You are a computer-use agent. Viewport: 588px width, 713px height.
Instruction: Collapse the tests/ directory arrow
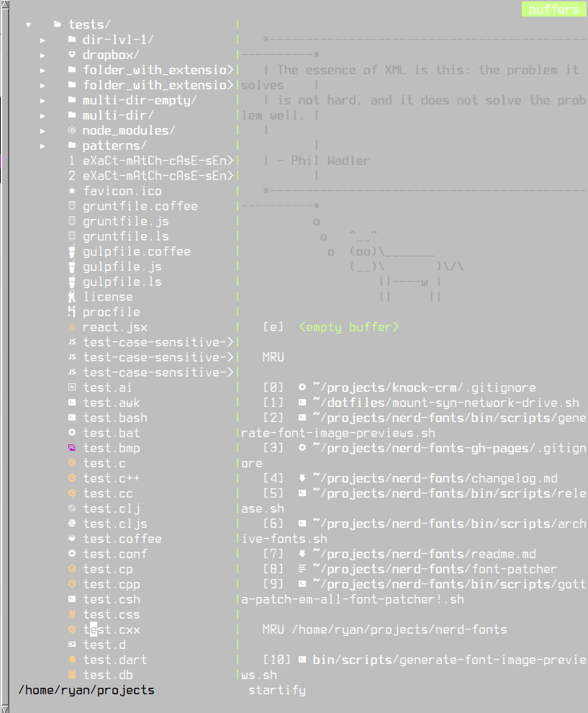(29, 25)
